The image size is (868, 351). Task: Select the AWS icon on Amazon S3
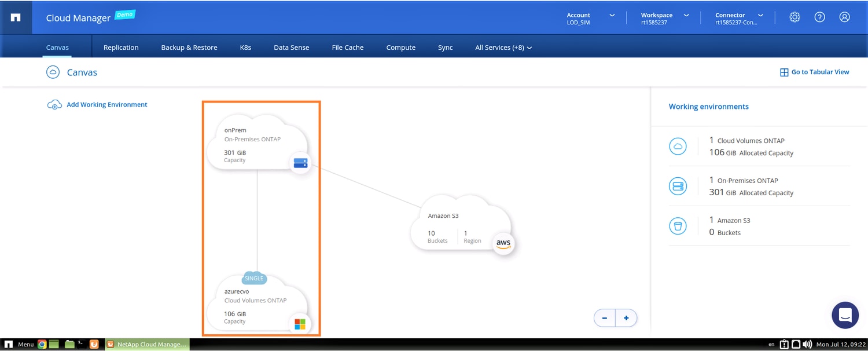pos(503,243)
